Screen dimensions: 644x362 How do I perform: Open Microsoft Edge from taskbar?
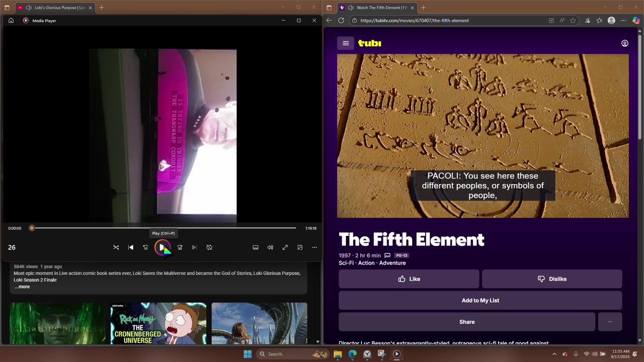(353, 354)
